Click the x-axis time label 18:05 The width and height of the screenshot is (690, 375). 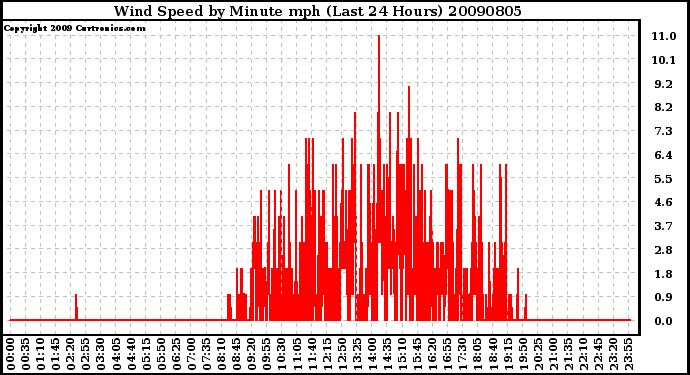tap(477, 354)
